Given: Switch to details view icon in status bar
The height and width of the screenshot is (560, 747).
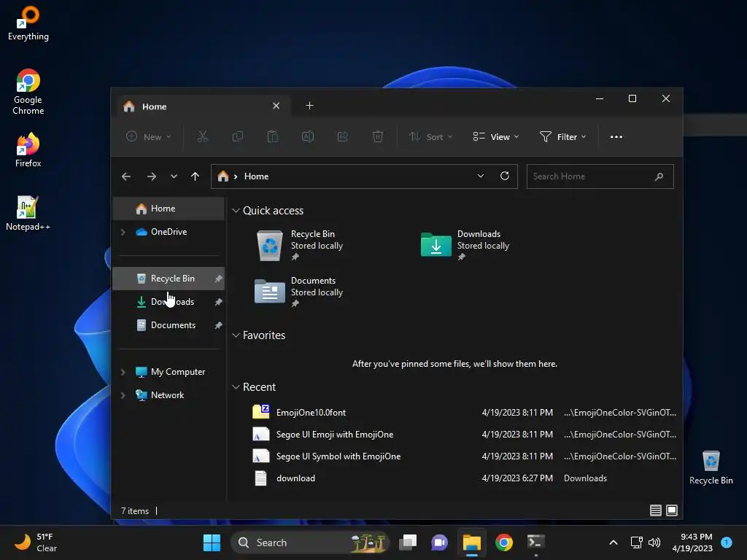Looking at the screenshot, I should (656, 510).
